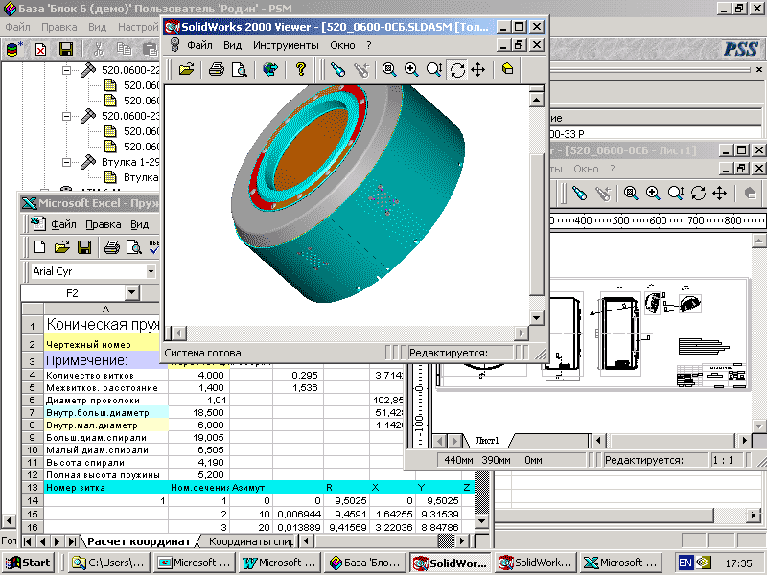The width and height of the screenshot is (767, 575).
Task: Click Excel vertical scroll down arrow
Action: (x=481, y=521)
